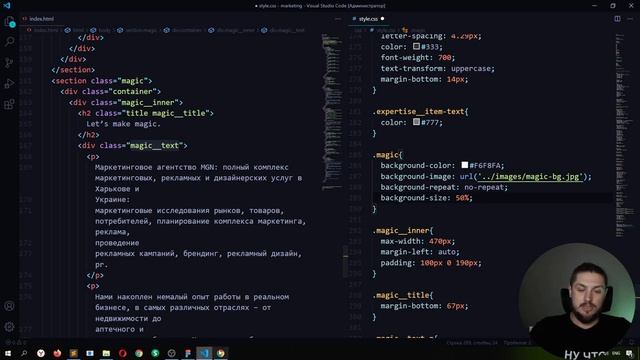Click the #777 color swatch
This screenshot has height=360, width=640.
[416, 122]
